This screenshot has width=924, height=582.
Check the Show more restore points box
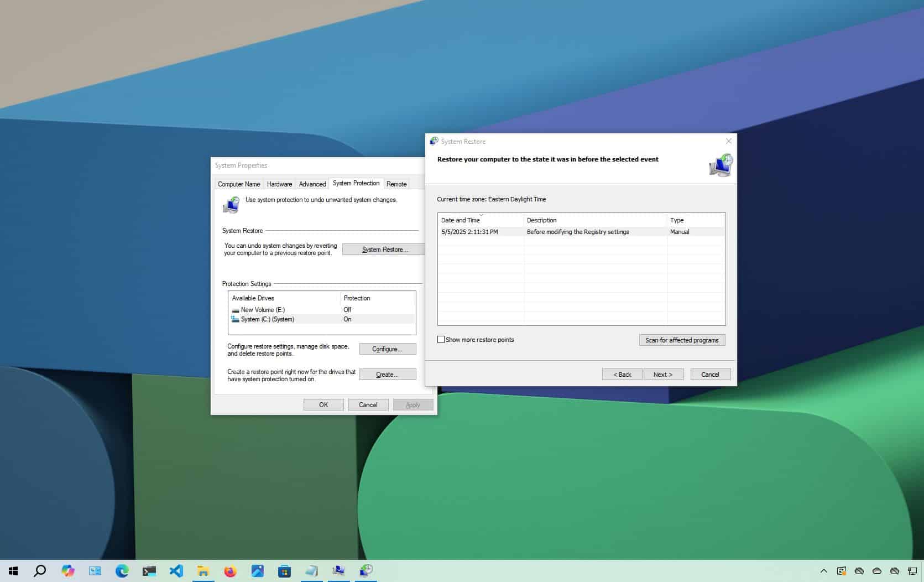coord(441,339)
